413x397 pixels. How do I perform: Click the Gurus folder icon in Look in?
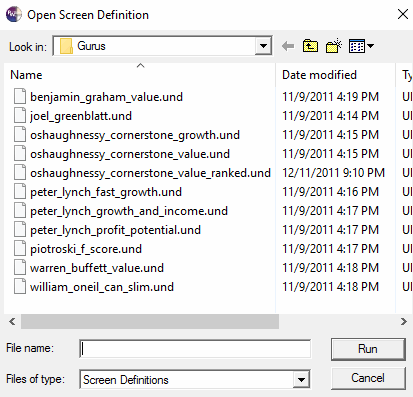(x=66, y=46)
